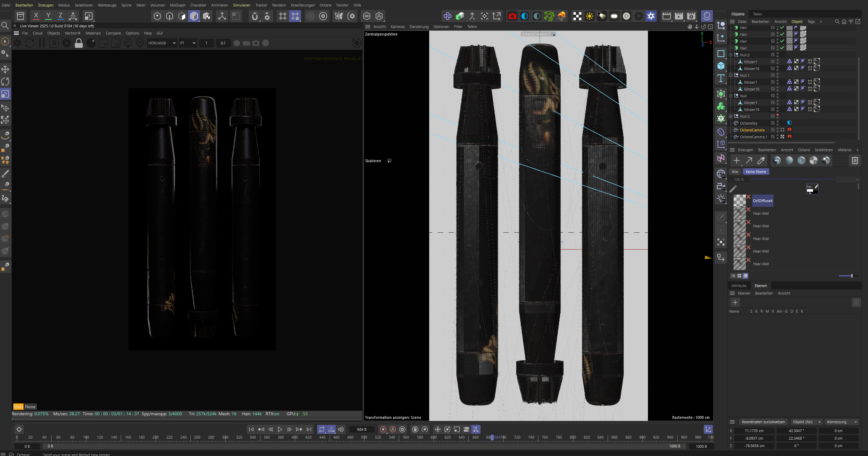The height and width of the screenshot is (456, 868).
Task: Toggle the red visibility dot on Null.3
Action: tap(778, 115)
